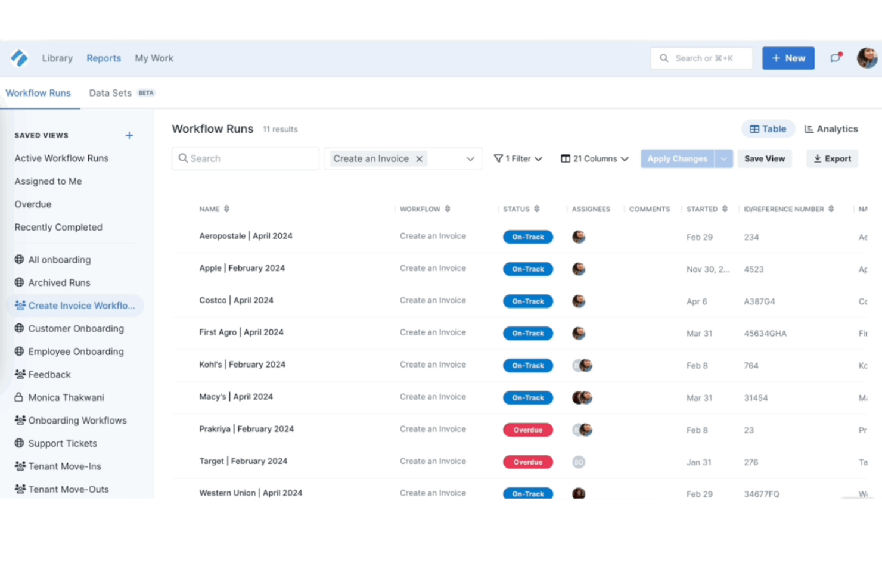This screenshot has height=588, width=882.
Task: Remove the Create an Invoice filter chip
Action: [x=420, y=158]
